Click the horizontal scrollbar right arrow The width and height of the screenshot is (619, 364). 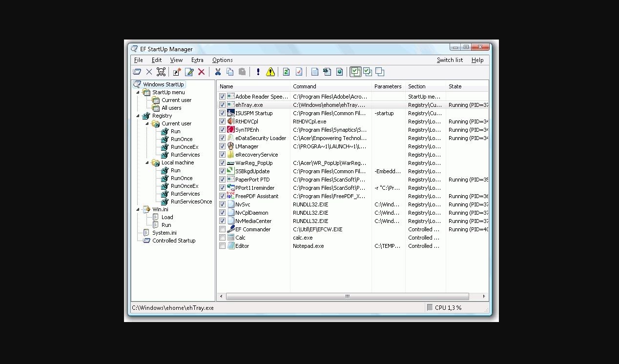coord(484,296)
